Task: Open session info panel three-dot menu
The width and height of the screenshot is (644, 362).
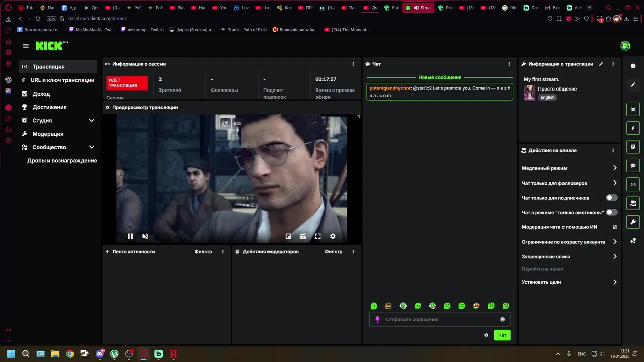Action: (353, 64)
